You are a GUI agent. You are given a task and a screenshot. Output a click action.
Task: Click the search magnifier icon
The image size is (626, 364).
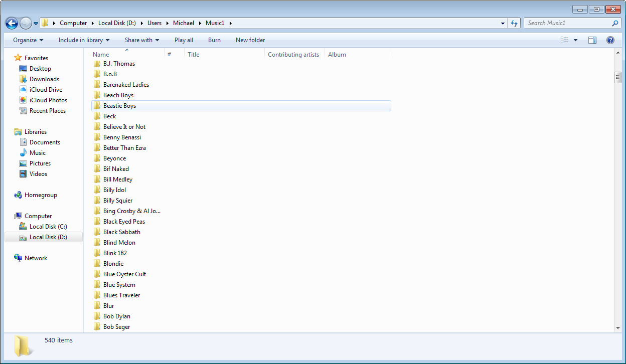(615, 23)
